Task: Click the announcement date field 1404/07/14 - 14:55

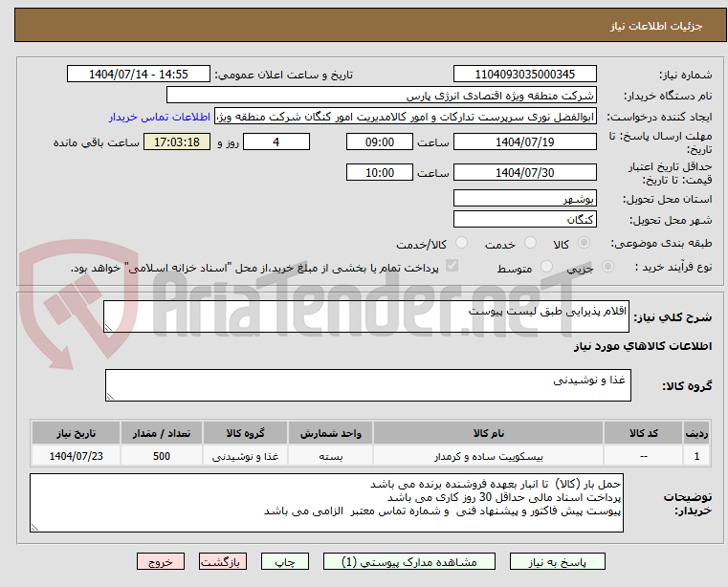Action: (x=139, y=75)
